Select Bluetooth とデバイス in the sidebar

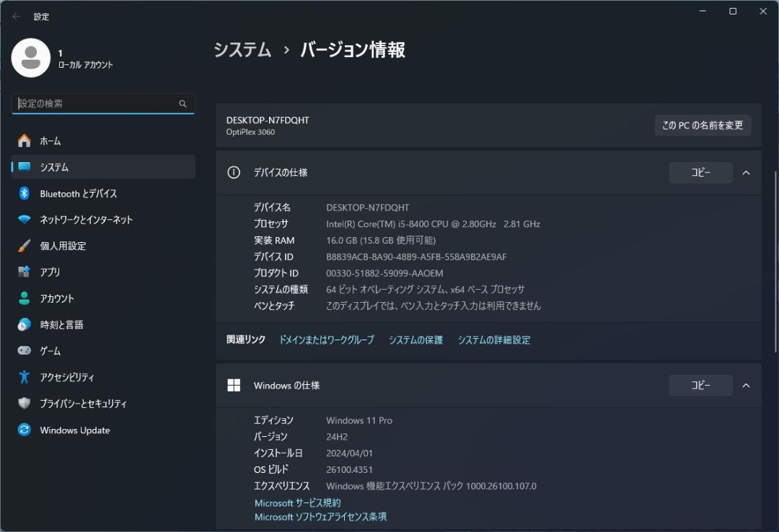[103, 193]
